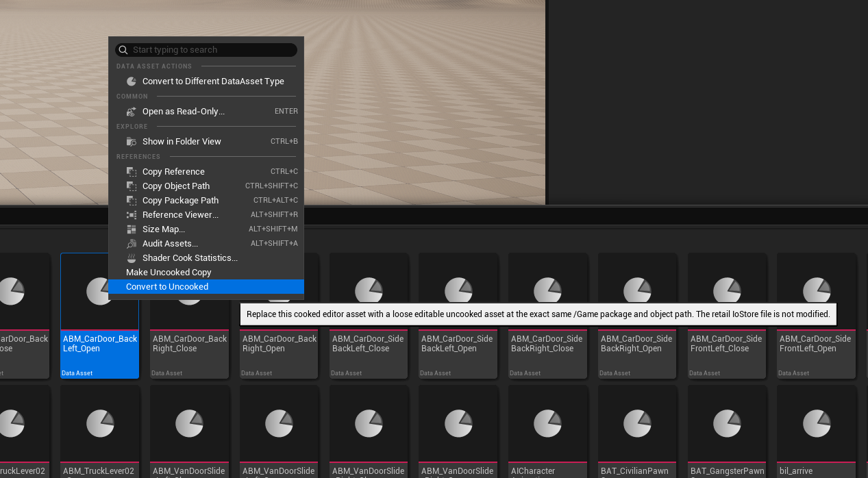Click the magnifier icon in search box

[123, 50]
